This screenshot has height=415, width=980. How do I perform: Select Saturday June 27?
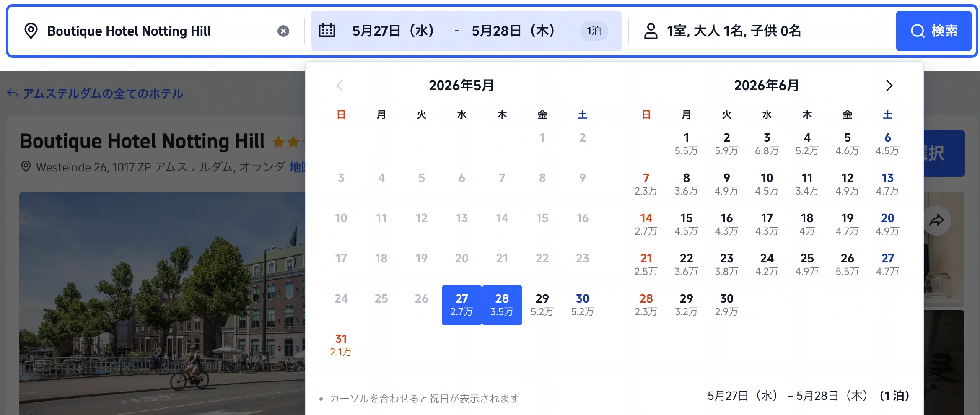888,265
